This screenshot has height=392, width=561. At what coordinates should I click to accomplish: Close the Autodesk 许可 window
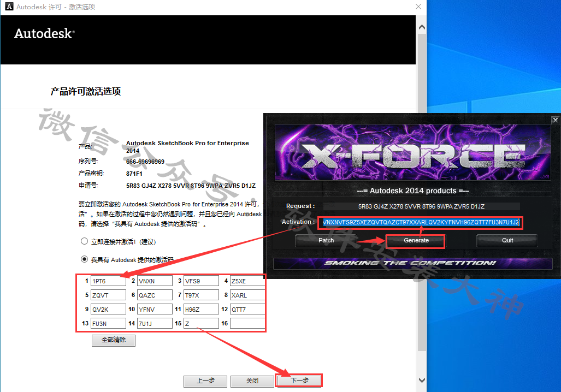pos(418,7)
